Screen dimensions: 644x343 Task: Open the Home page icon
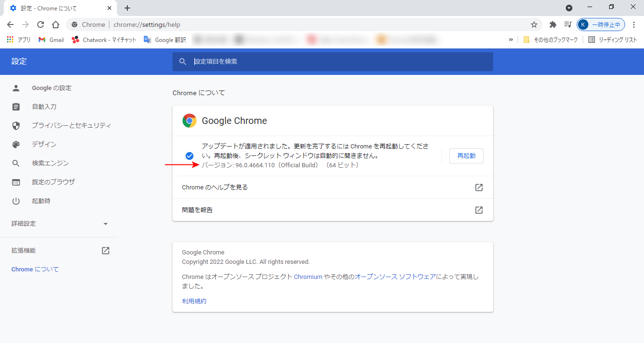56,24
